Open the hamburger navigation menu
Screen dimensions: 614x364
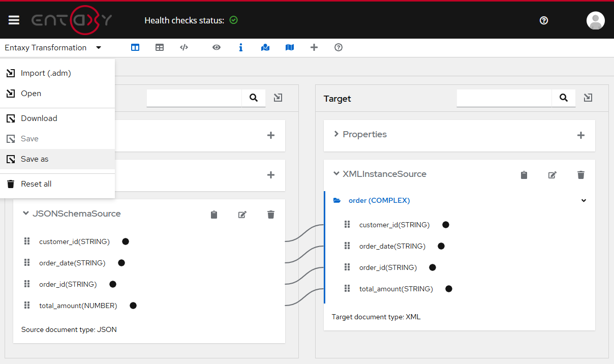click(x=14, y=20)
